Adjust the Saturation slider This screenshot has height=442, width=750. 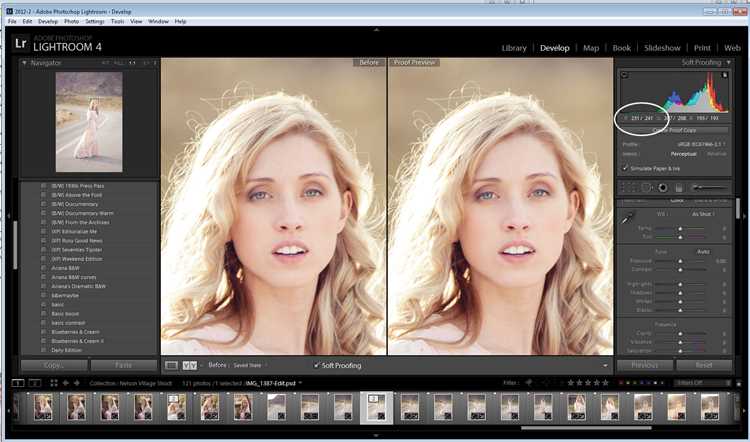(x=680, y=351)
